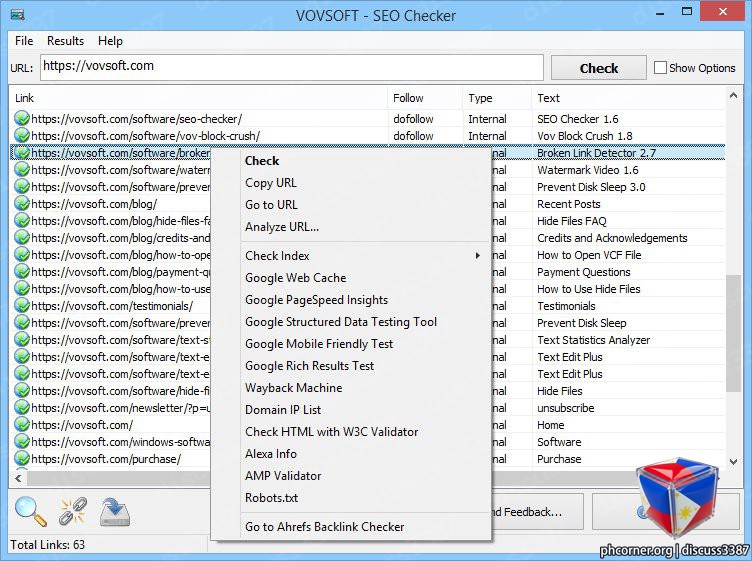The height and width of the screenshot is (561, 752).
Task: Open Google Web Cache menu entry
Action: (x=295, y=278)
